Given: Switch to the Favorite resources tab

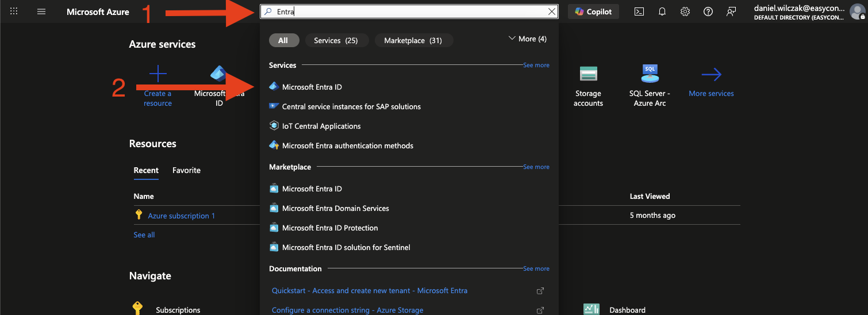Looking at the screenshot, I should pos(186,170).
